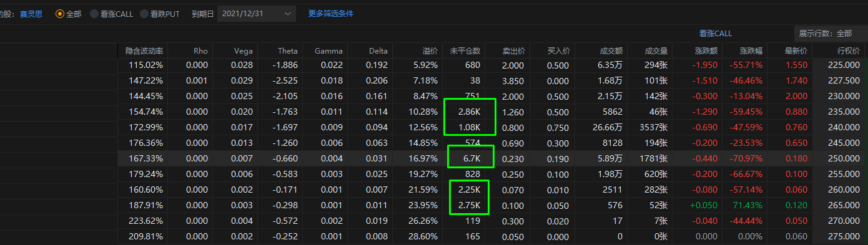This screenshot has width=868, height=245.
Task: Click the 28.60% premium cell
Action: click(x=424, y=236)
